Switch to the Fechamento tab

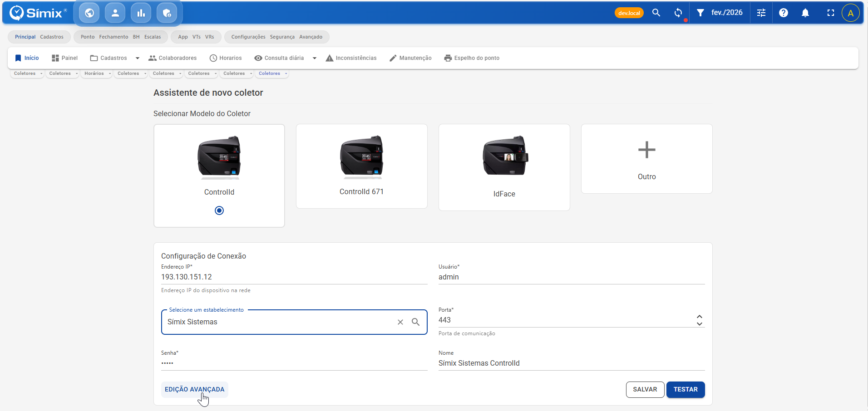(x=113, y=37)
